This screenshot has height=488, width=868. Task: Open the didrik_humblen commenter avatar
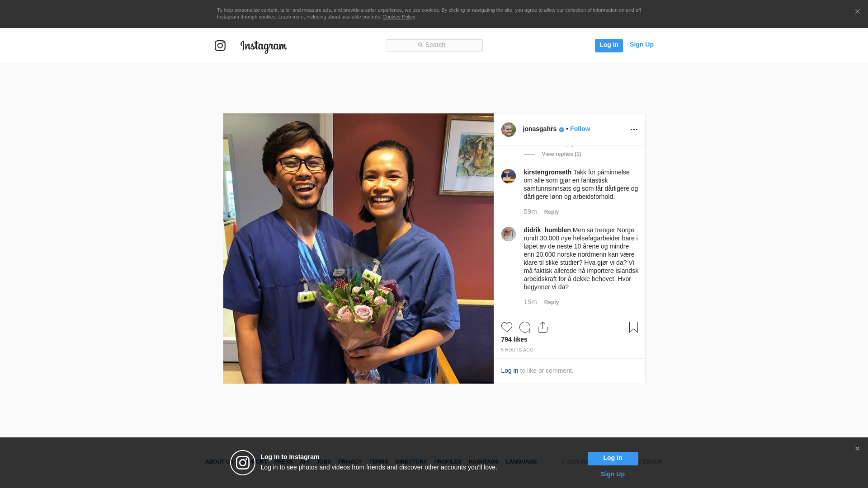[x=508, y=234]
